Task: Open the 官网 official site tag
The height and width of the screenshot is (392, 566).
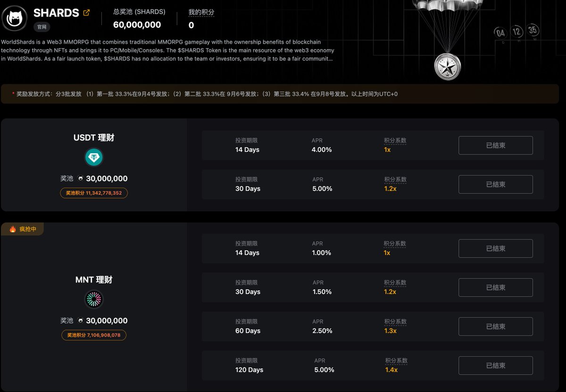Action: [42, 27]
